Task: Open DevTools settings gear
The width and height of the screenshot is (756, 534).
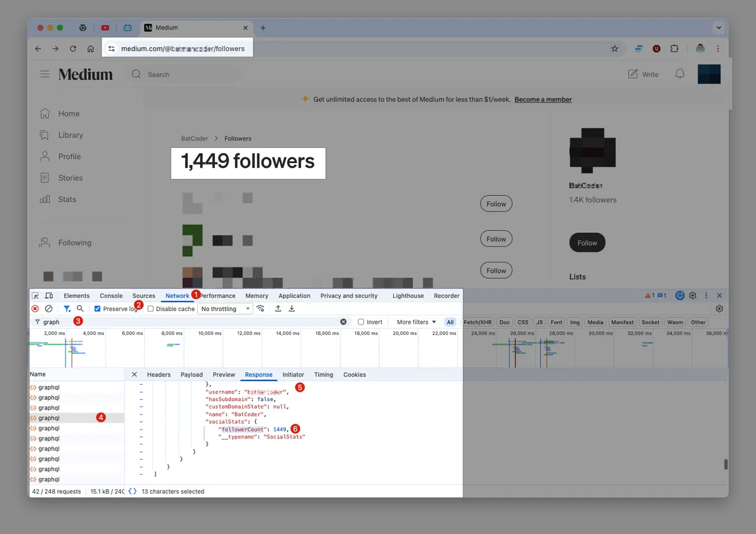Action: 692,295
